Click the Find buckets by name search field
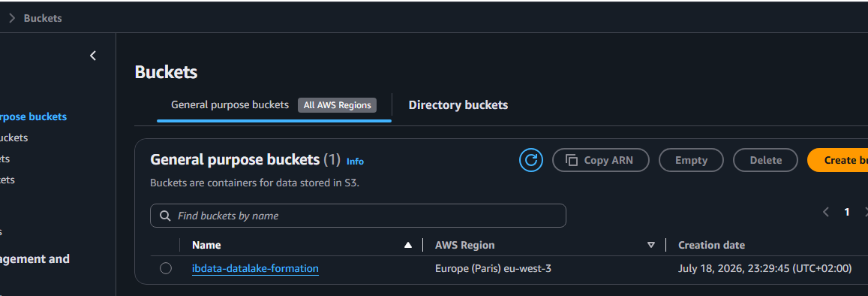 click(x=358, y=216)
